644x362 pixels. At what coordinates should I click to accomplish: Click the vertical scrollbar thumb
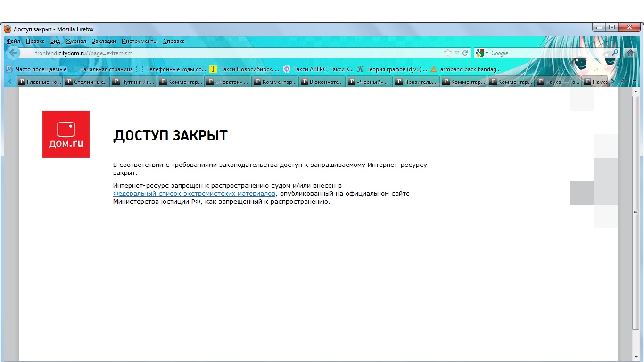click(636, 212)
